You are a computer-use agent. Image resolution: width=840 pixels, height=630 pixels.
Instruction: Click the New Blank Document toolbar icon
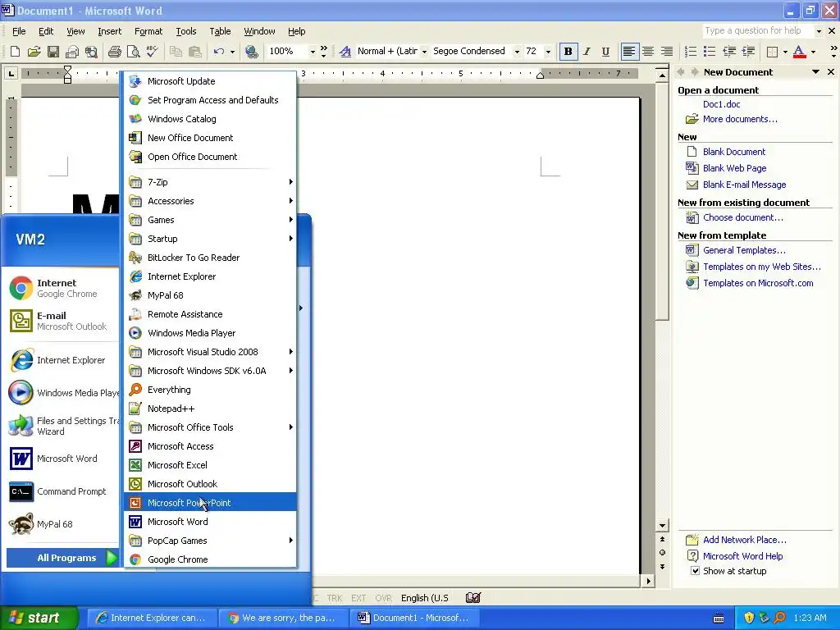15,52
